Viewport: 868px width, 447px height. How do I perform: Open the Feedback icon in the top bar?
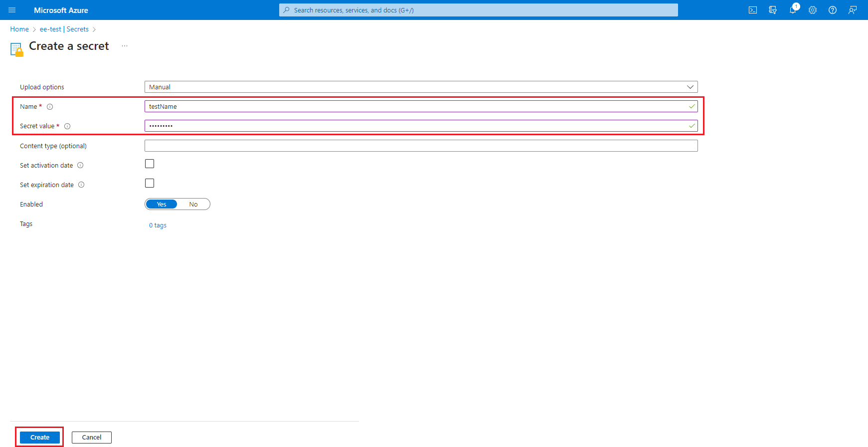(853, 10)
